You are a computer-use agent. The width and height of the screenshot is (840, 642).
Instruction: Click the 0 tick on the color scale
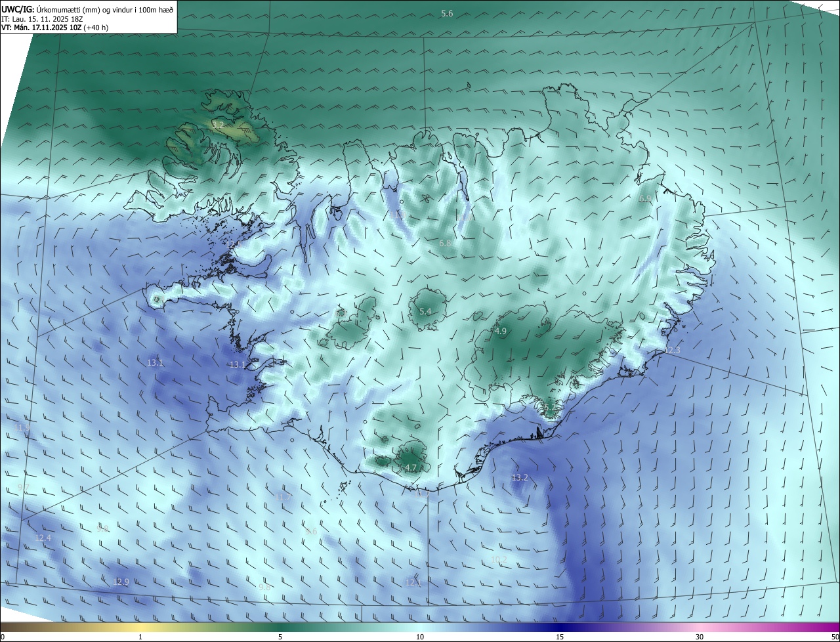pos(3,637)
